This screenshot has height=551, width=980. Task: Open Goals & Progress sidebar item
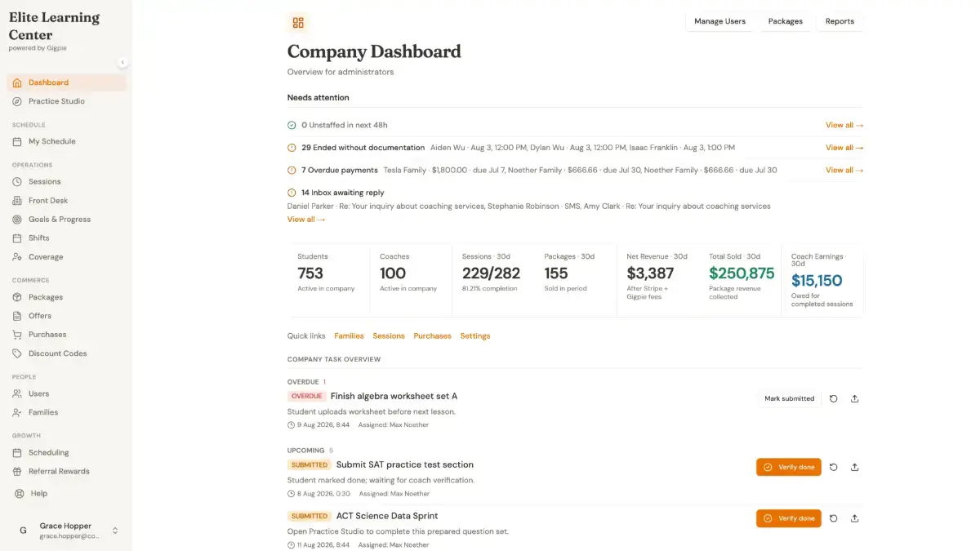pyautogui.click(x=66, y=219)
